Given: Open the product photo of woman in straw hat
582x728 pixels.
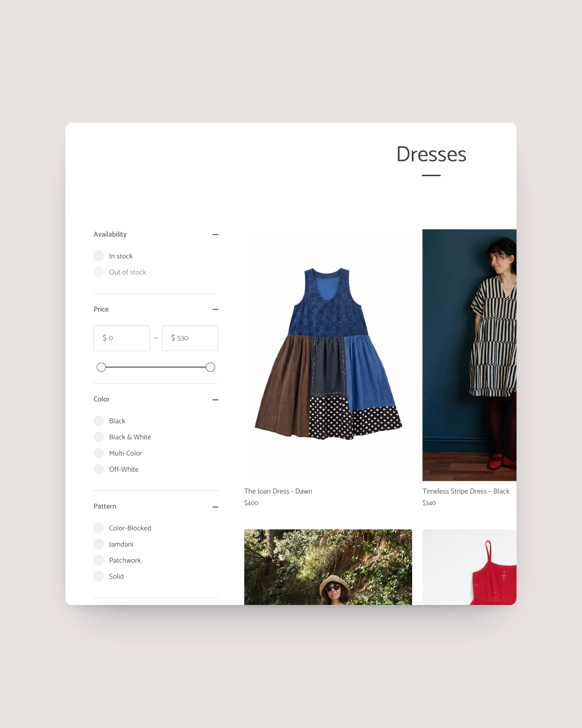Looking at the screenshot, I should [x=328, y=567].
